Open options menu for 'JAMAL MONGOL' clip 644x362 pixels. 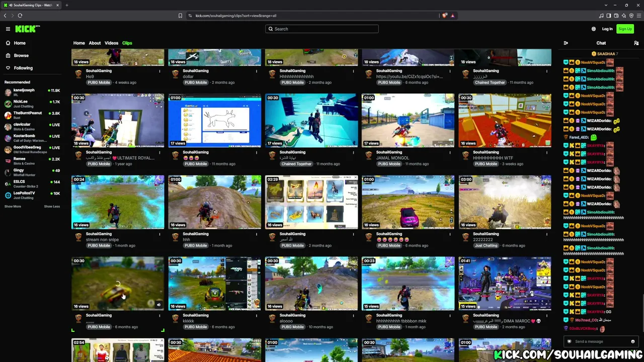pyautogui.click(x=450, y=152)
